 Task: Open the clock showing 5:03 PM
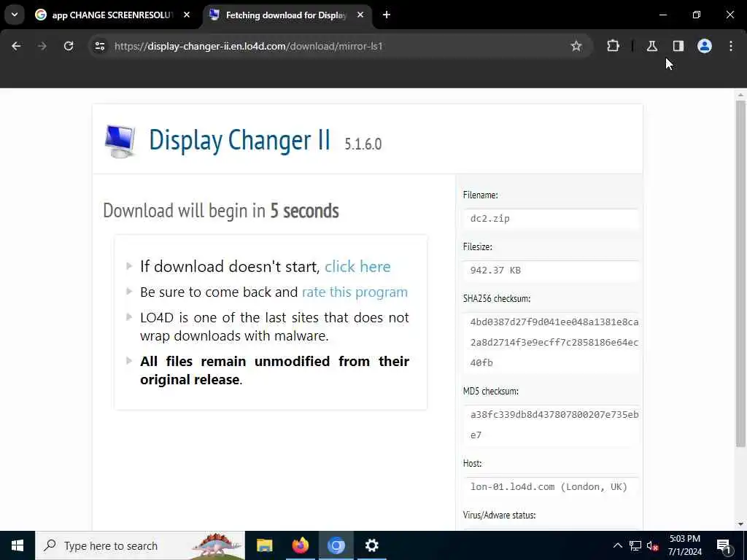point(685,545)
